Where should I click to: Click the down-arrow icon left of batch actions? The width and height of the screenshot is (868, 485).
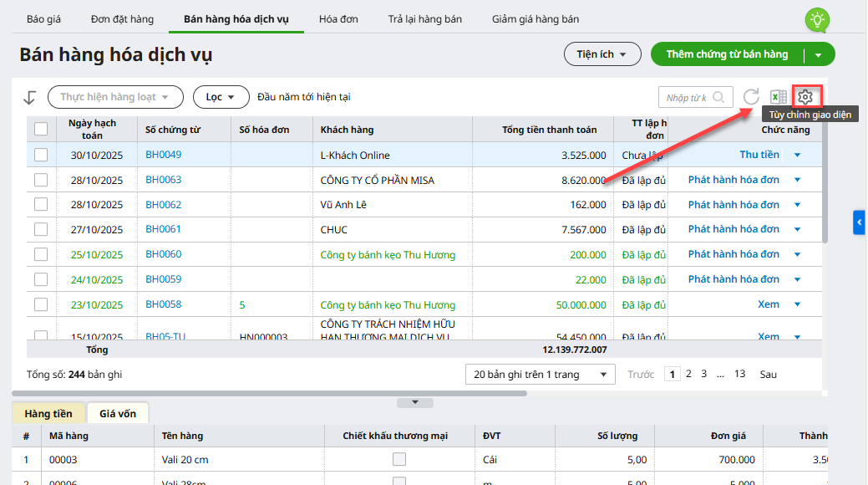[x=30, y=97]
